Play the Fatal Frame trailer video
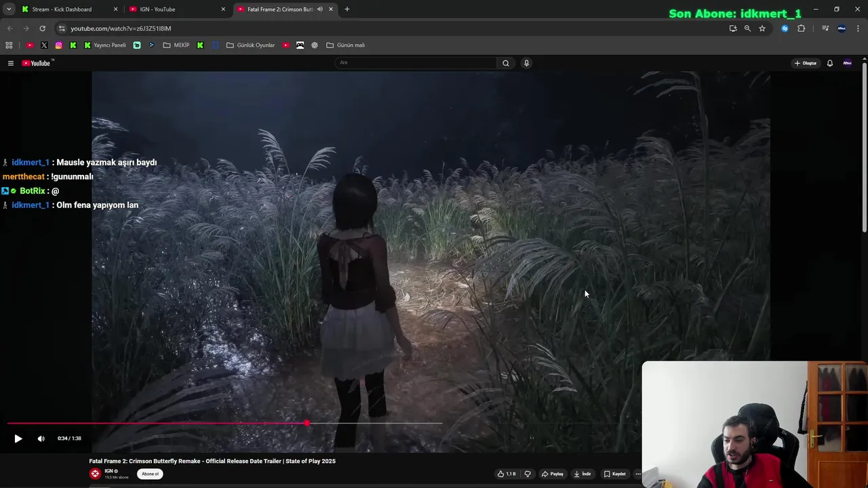The image size is (868, 488). coord(18,439)
